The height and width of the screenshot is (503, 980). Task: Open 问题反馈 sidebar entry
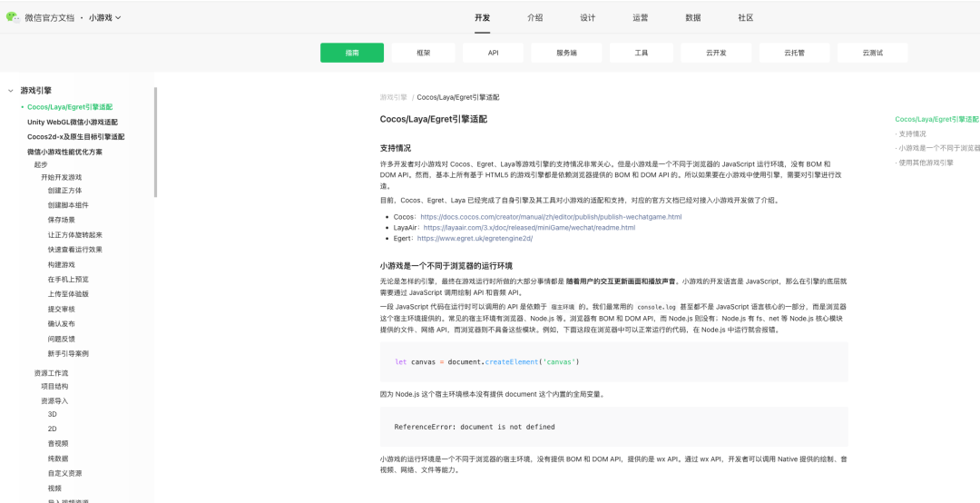pyautogui.click(x=62, y=339)
